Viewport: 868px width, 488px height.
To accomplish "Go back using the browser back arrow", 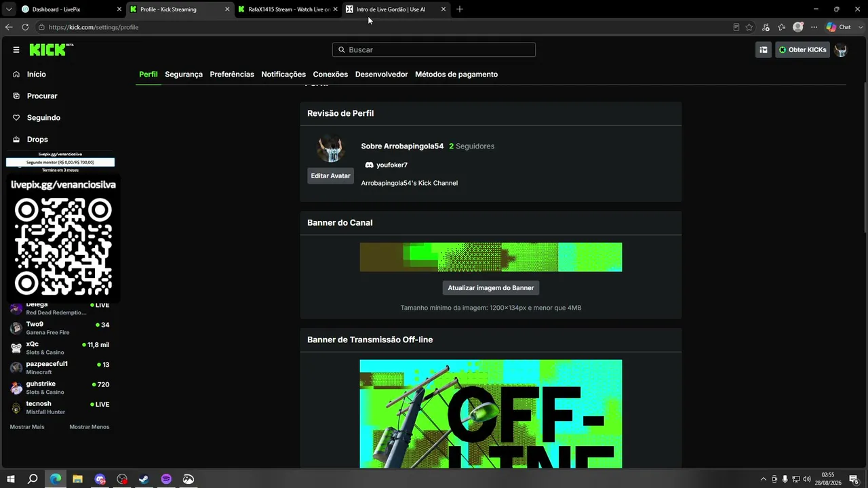I will [9, 27].
